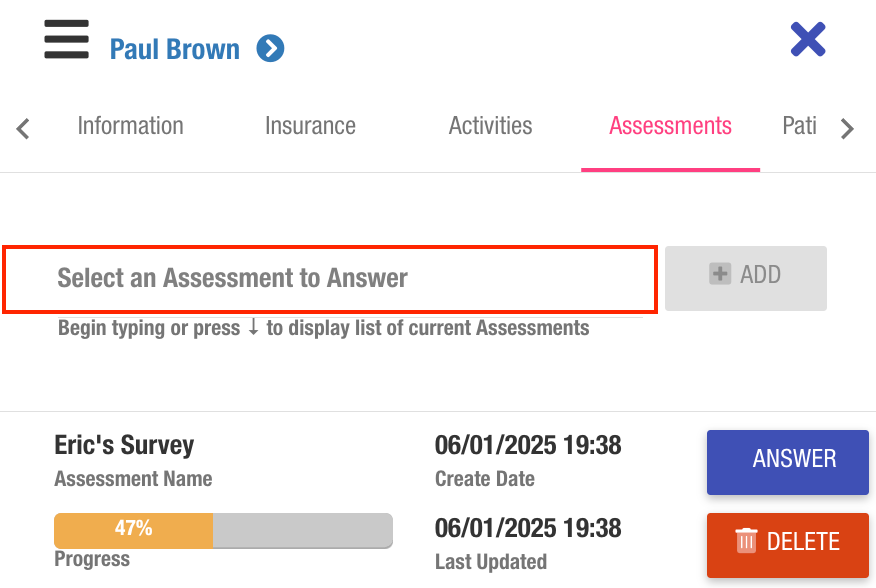Click the Eric's Survey assessment name

124,445
